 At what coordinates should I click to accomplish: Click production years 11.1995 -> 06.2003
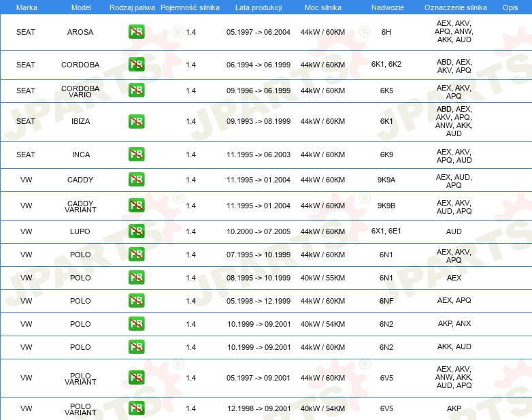point(259,155)
